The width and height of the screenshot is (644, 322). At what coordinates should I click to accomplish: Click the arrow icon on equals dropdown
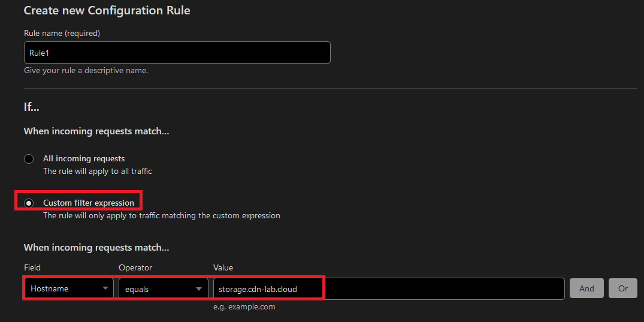[x=199, y=288]
